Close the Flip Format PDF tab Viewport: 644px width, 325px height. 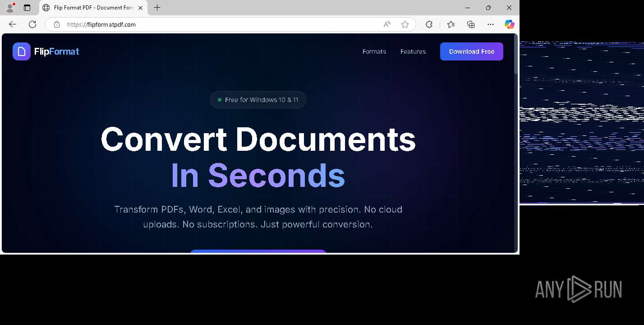(x=140, y=8)
